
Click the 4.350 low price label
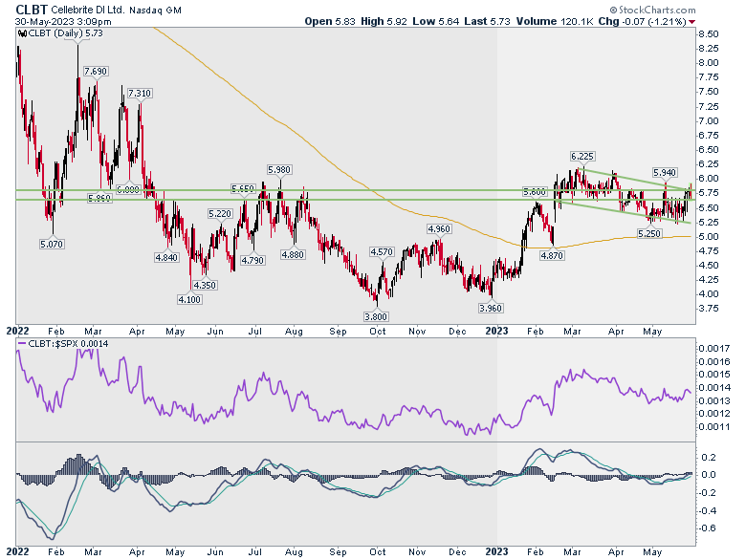[x=205, y=285]
